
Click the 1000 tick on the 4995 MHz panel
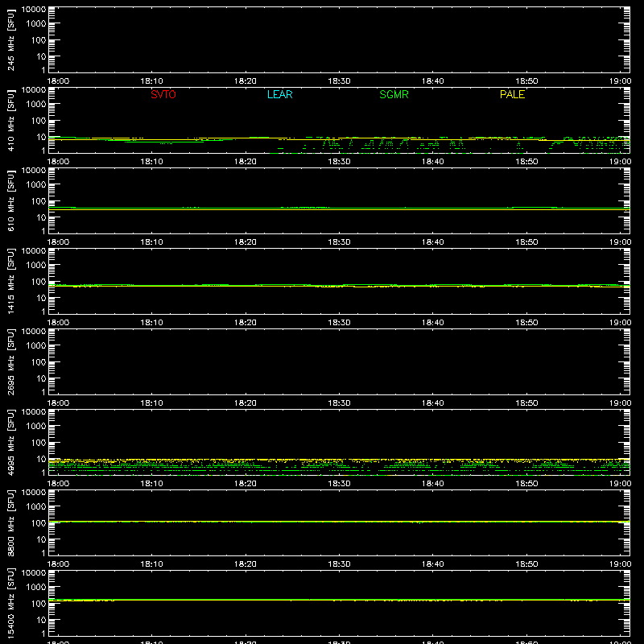point(36,427)
